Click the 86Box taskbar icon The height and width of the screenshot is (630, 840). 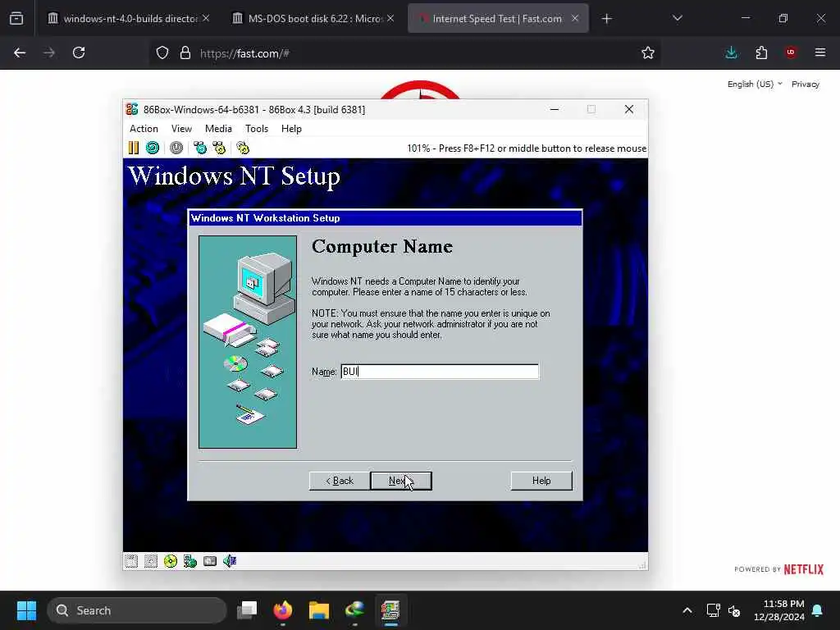click(x=390, y=610)
